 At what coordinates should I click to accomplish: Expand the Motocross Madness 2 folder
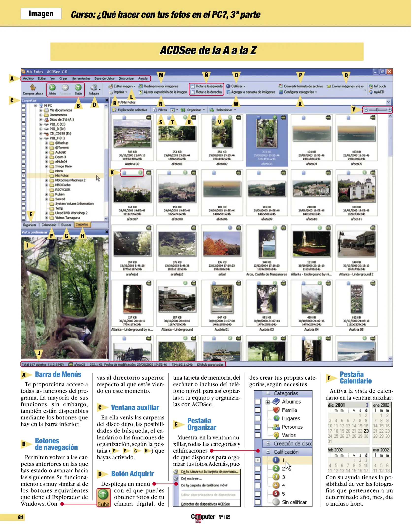(x=46, y=180)
